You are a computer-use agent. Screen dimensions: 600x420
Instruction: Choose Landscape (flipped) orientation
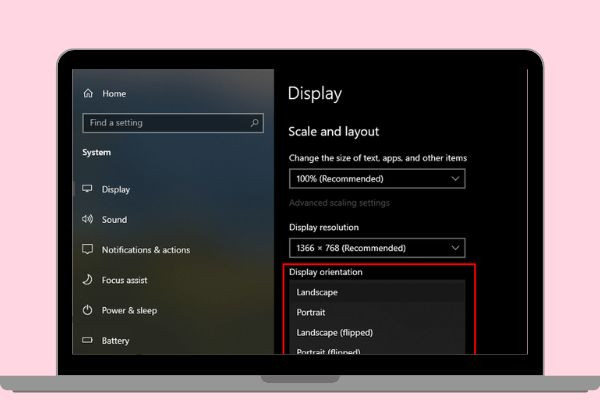pyautogui.click(x=377, y=333)
